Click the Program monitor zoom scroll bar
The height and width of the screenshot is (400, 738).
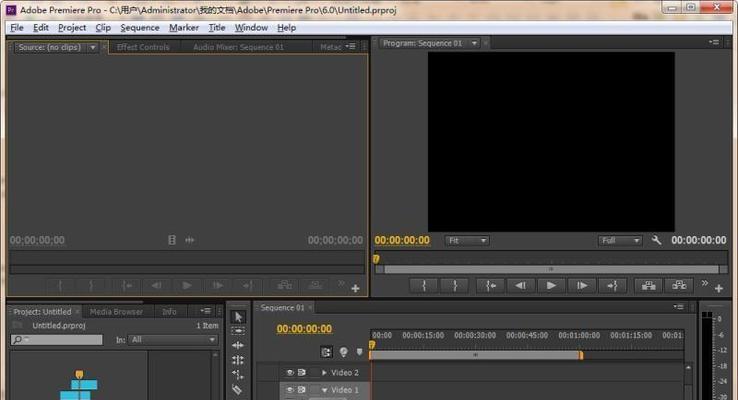(x=551, y=270)
